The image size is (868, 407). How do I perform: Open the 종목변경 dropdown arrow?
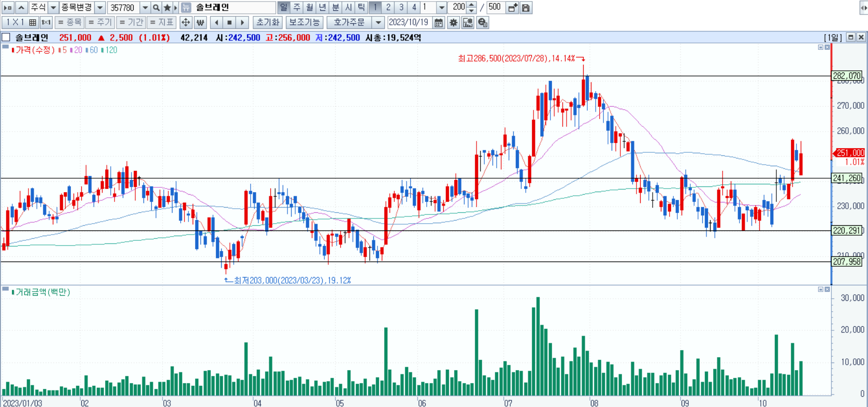(x=100, y=8)
